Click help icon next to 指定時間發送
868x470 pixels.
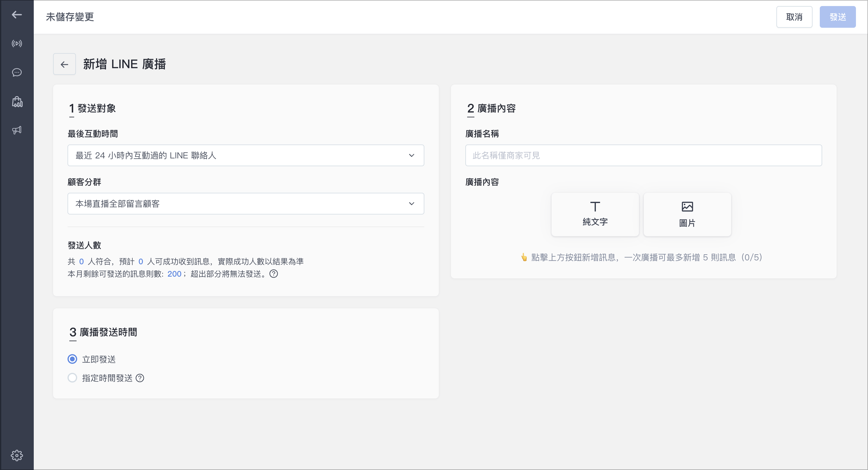point(140,378)
